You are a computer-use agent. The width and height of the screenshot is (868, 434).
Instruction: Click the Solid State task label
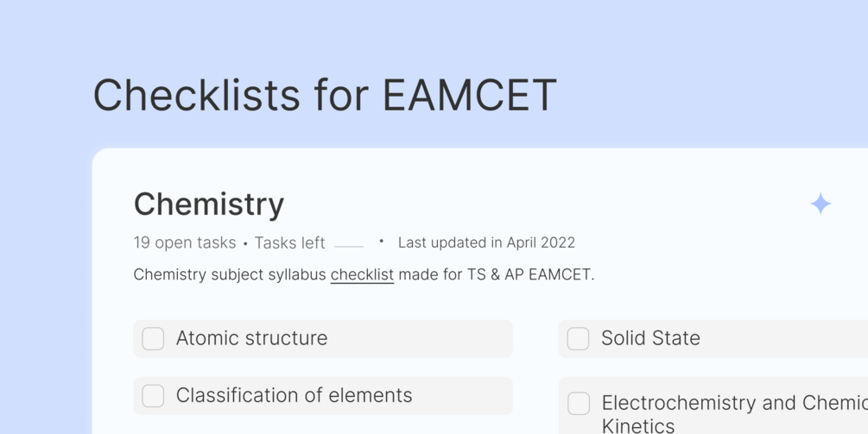[650, 338]
